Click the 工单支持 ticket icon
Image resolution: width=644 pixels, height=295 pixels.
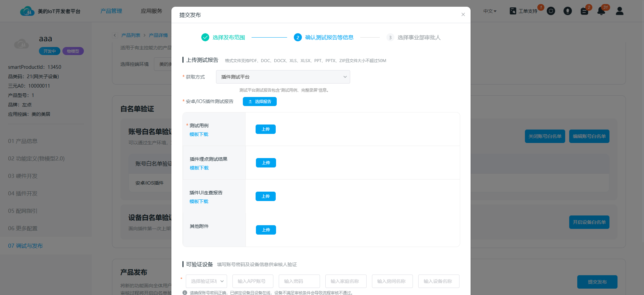click(x=513, y=11)
